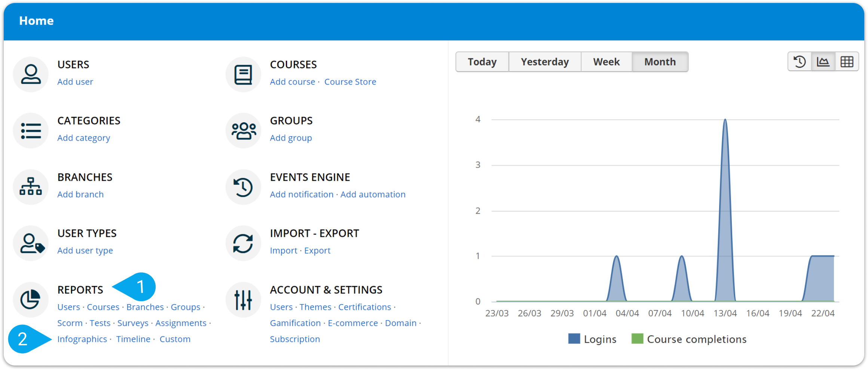Open the Import-Export sync icon

click(243, 243)
